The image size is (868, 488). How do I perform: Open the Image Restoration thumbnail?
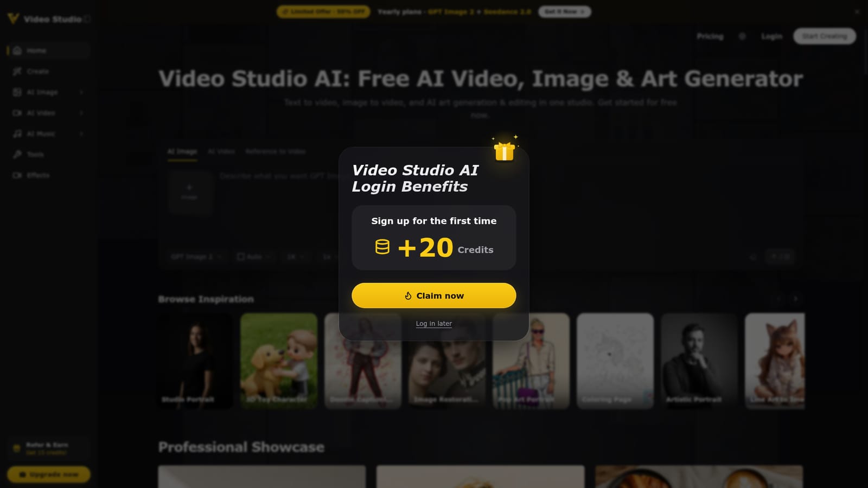tap(447, 361)
